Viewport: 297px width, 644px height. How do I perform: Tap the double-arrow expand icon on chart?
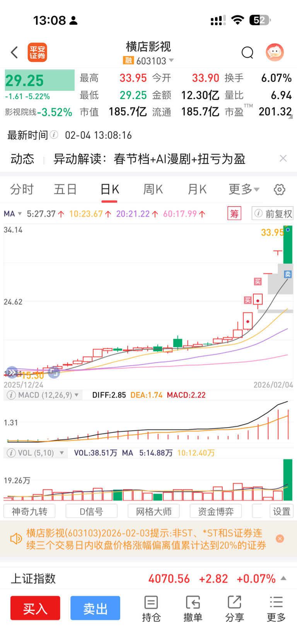[12, 373]
